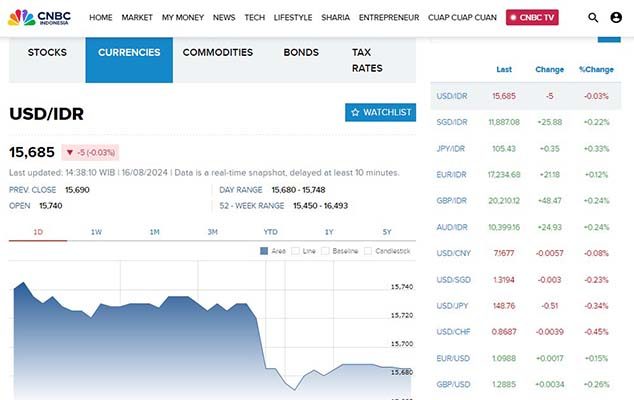
Task: Enable the Baseline chart checkbox
Action: pyautogui.click(x=325, y=250)
